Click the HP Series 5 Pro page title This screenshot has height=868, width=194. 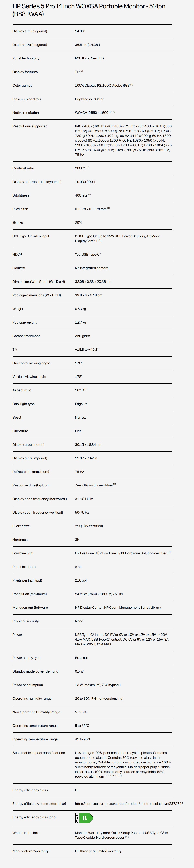tap(89, 10)
